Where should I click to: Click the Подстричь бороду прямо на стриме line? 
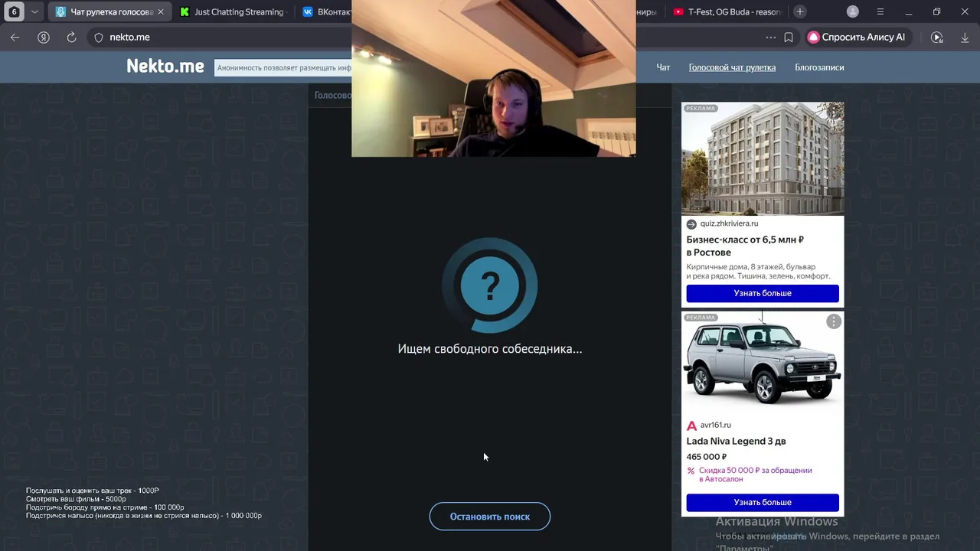click(105, 507)
